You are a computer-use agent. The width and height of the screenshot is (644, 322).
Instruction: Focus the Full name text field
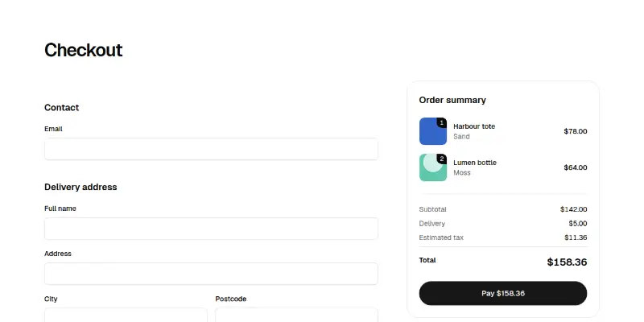pos(211,229)
